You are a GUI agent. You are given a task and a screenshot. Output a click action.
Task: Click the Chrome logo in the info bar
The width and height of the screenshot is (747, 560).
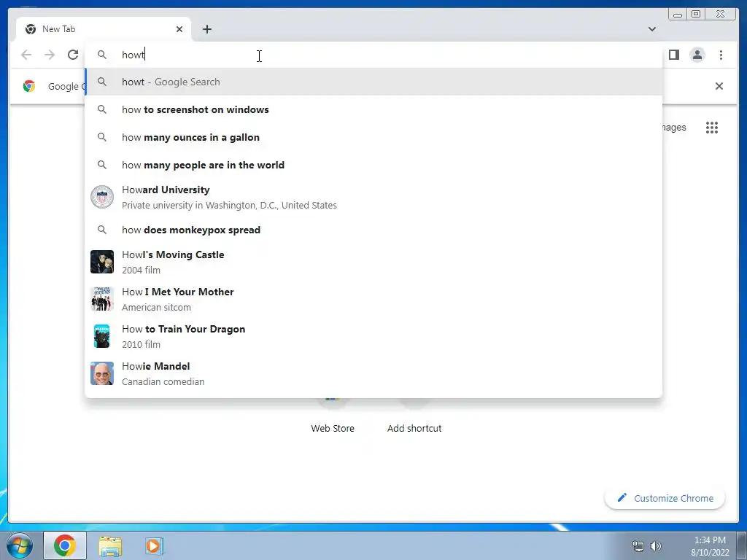coord(29,86)
